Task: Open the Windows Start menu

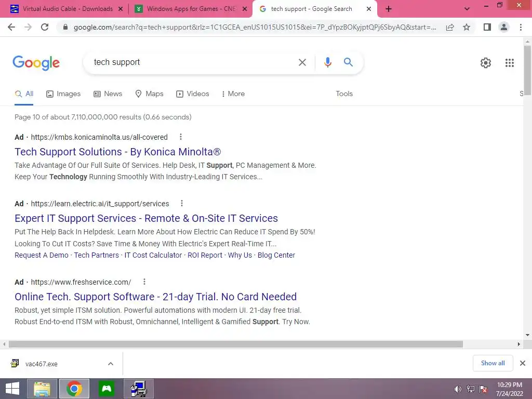Action: (x=12, y=389)
